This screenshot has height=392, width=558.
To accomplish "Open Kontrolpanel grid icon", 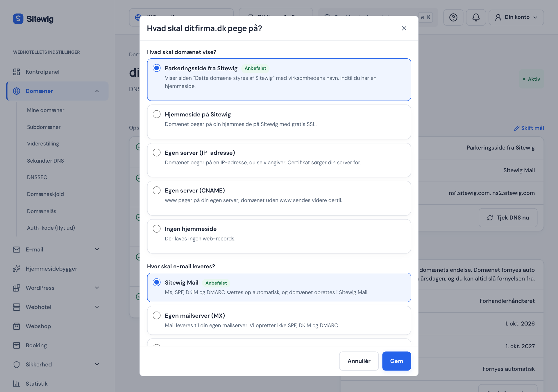I will (17, 72).
